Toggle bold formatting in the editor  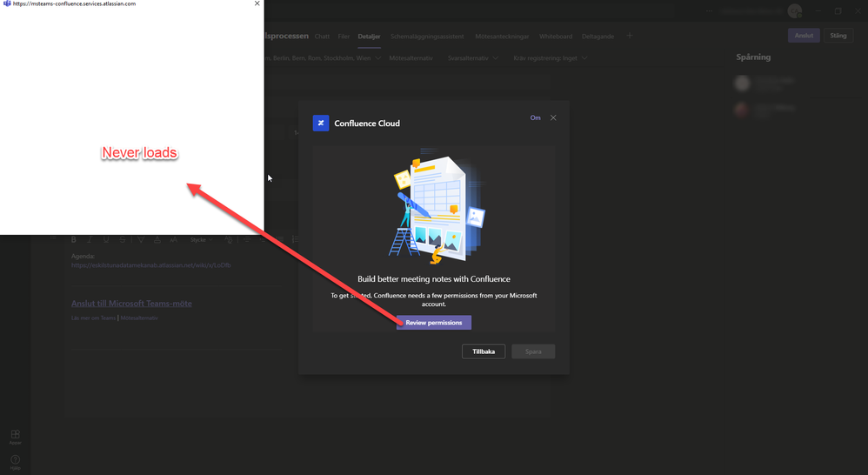coord(73,240)
